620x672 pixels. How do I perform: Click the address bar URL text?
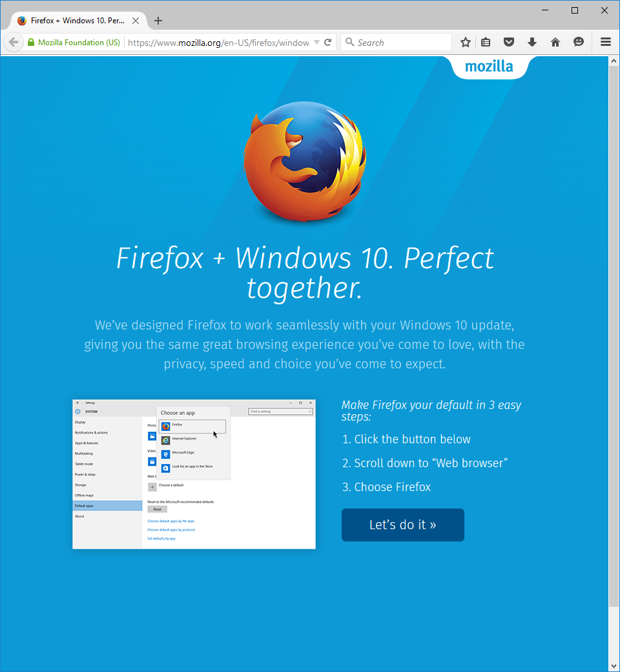[x=218, y=43]
